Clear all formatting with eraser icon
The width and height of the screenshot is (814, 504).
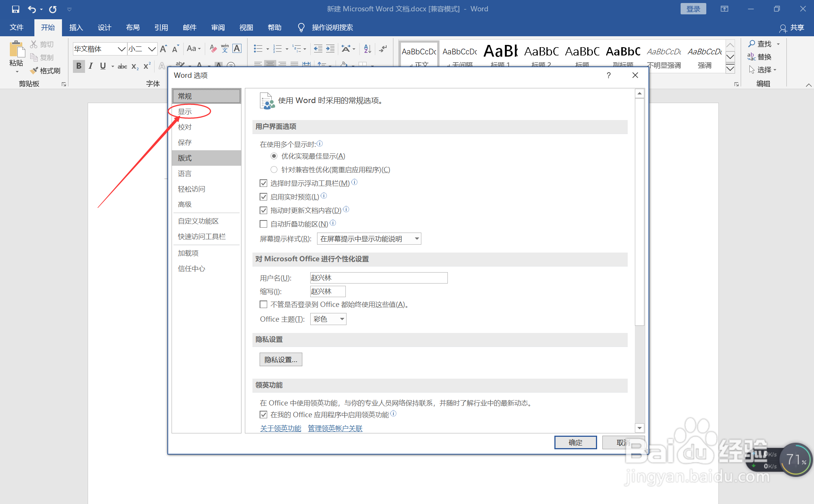click(x=213, y=49)
